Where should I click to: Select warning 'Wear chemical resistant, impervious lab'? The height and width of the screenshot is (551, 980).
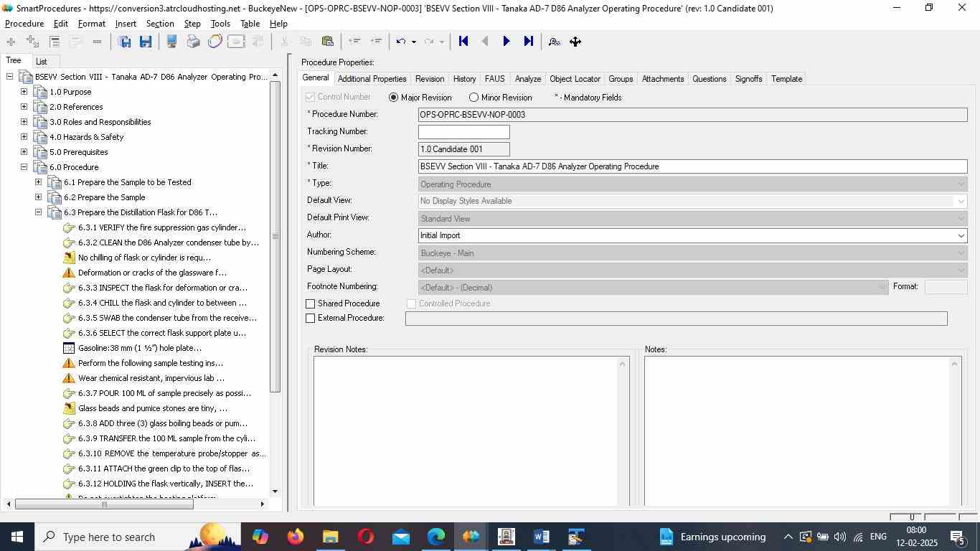pyautogui.click(x=151, y=378)
